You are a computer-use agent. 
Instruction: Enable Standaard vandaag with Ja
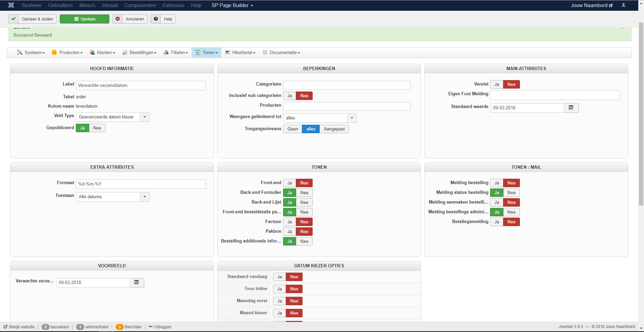279,277
